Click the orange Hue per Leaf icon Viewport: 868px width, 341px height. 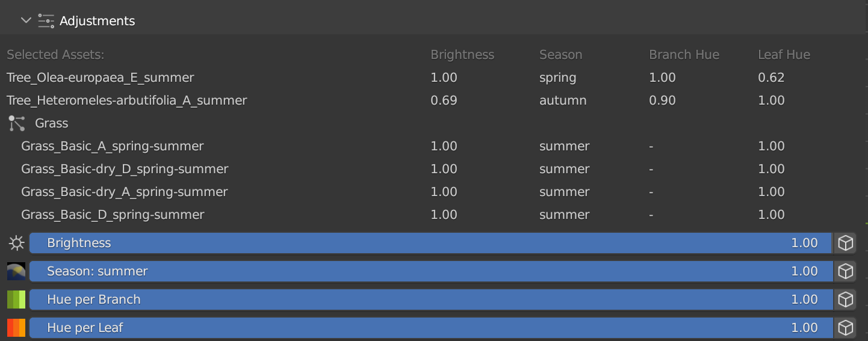(x=16, y=328)
